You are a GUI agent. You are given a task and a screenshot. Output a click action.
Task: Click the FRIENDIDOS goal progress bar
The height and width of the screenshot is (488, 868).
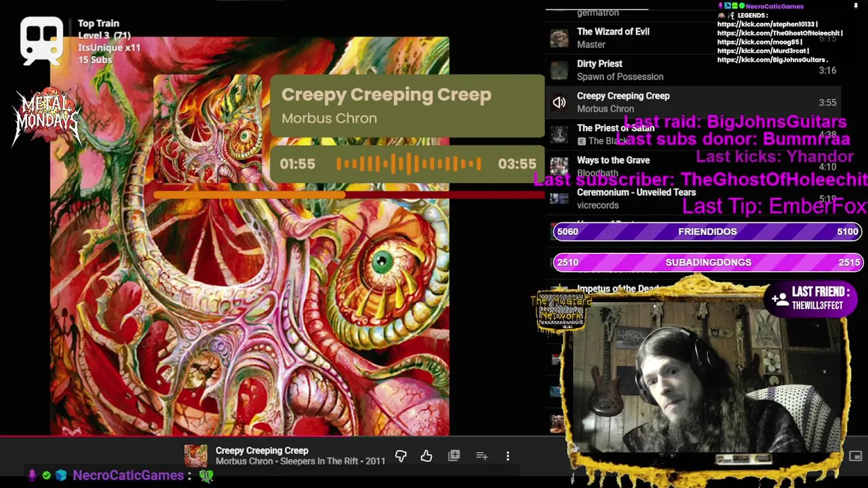click(707, 232)
